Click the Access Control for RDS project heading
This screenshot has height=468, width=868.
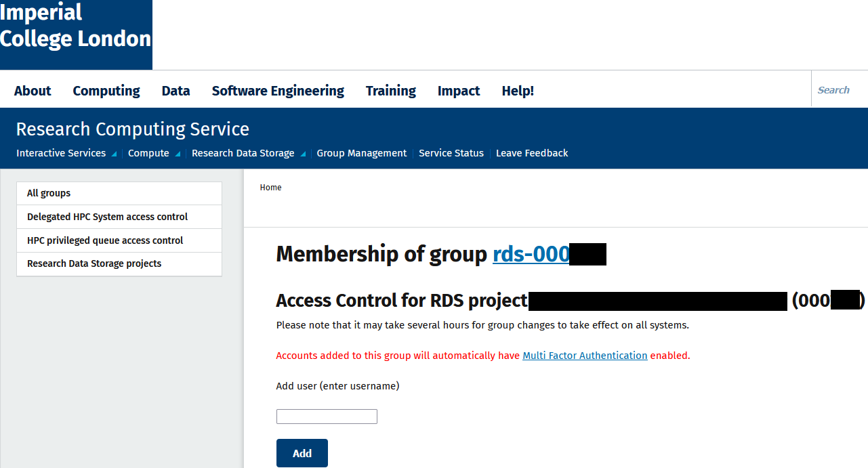(x=571, y=300)
